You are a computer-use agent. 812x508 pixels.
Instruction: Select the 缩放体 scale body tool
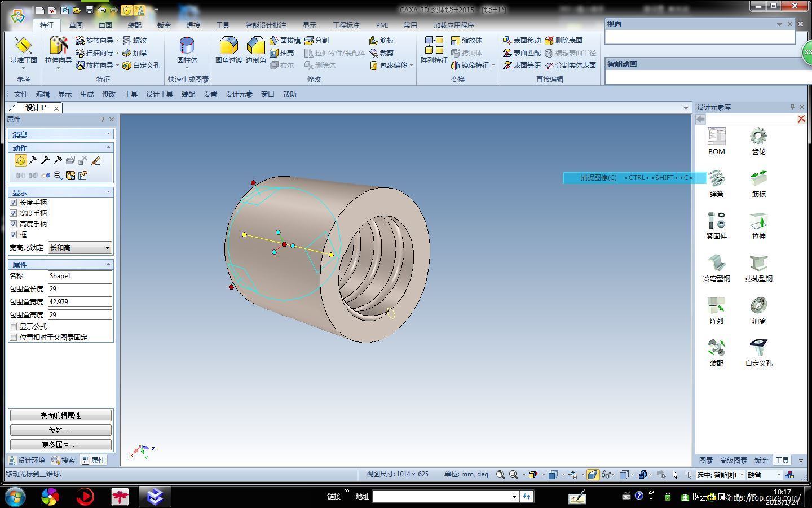466,41
